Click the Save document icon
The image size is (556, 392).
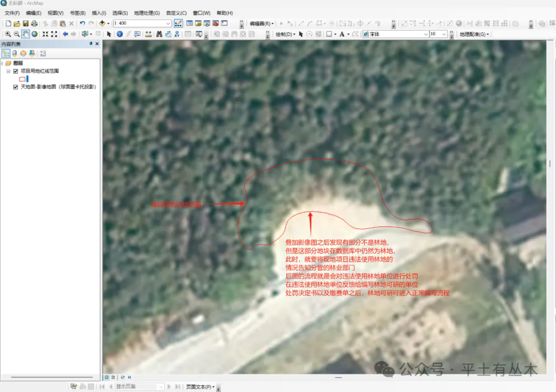tap(25, 23)
